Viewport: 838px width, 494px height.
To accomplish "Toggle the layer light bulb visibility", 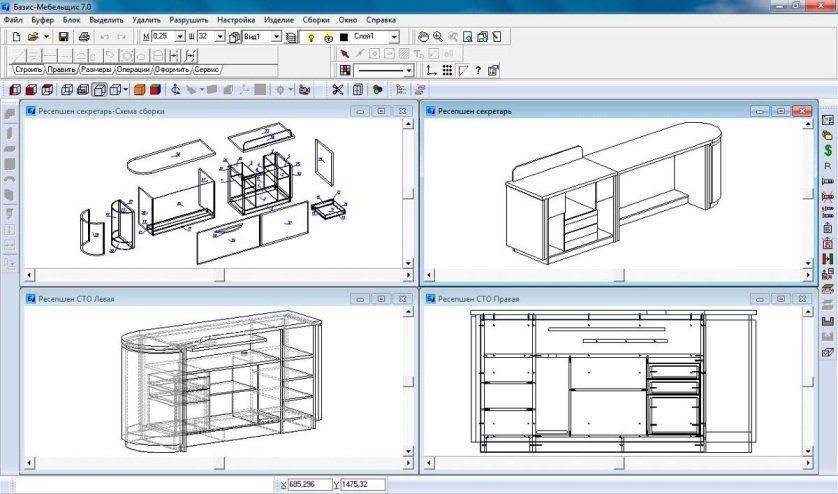I will click(x=311, y=36).
